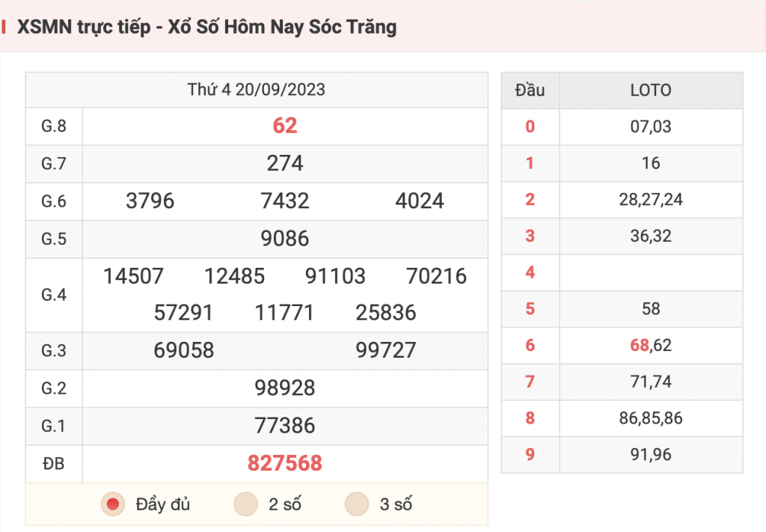This screenshot has width=766, height=532.
Task: Click the G.4 number 25836
Action: [386, 313]
